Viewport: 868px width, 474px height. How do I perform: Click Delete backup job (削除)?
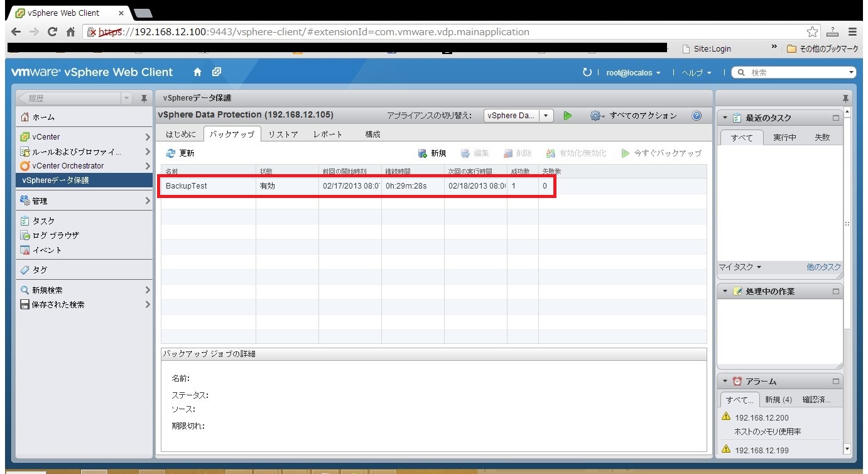pos(518,153)
